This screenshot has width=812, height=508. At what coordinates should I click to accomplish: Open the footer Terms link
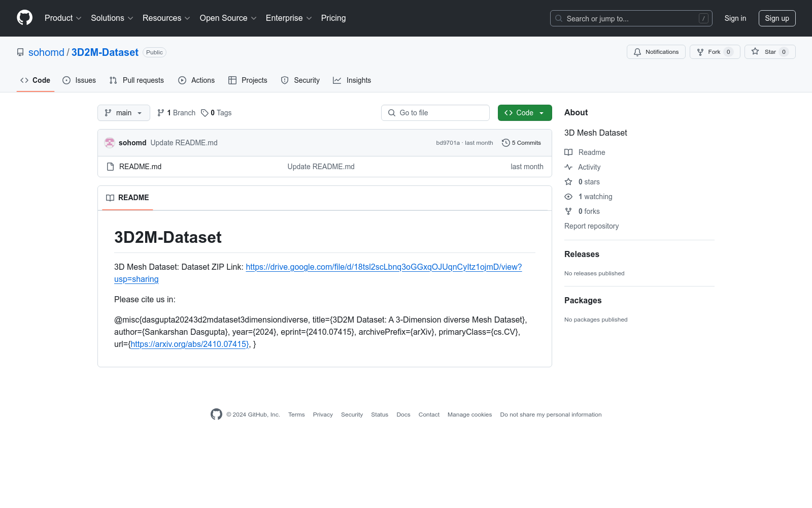coord(296,415)
